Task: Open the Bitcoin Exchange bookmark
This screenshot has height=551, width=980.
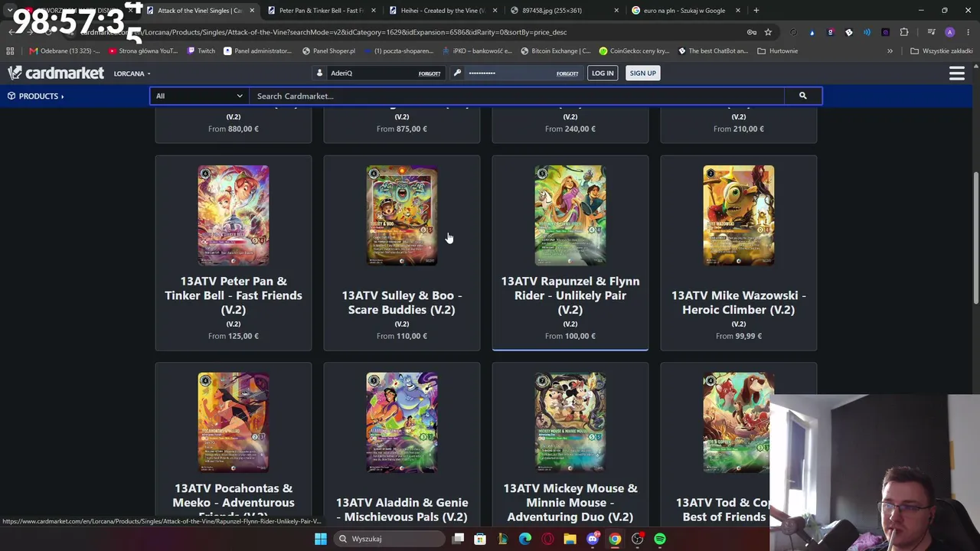Action: point(555,51)
